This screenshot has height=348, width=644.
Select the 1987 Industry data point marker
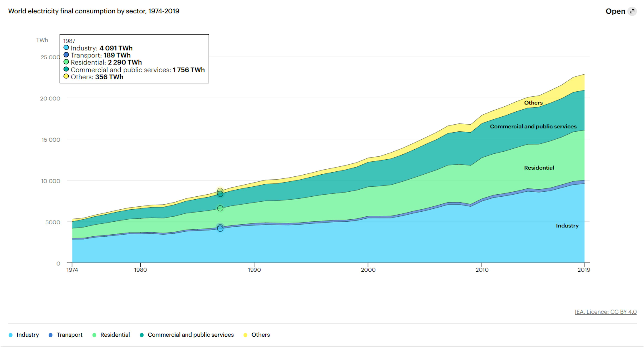pyautogui.click(x=220, y=229)
